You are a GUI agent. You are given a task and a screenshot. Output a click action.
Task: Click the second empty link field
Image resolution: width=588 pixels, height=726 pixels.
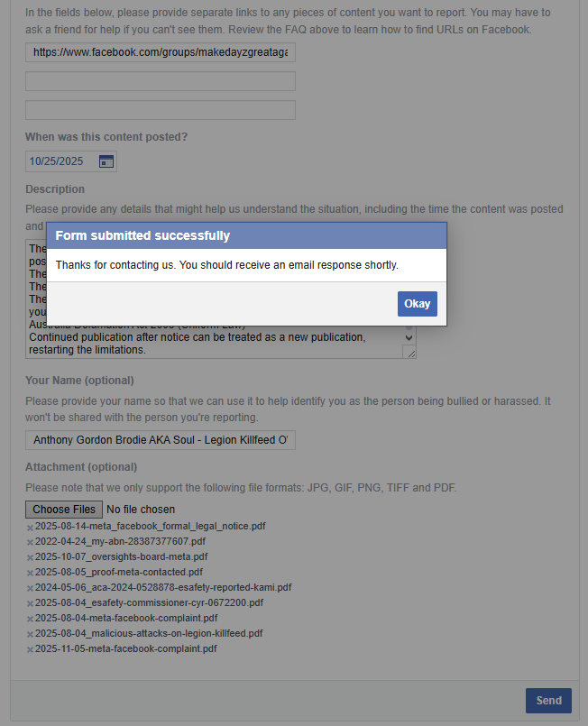[x=161, y=81]
